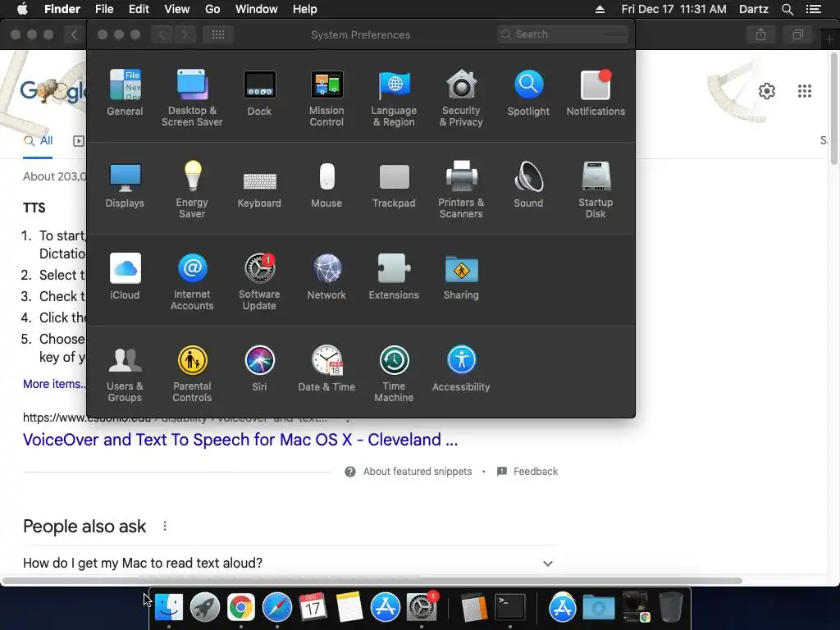Click the Feedback link

coord(527,472)
